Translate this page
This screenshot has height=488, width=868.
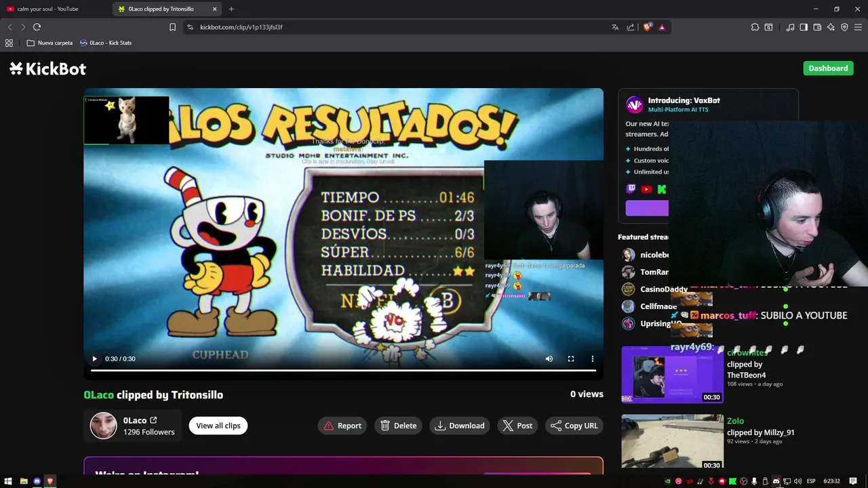click(615, 27)
